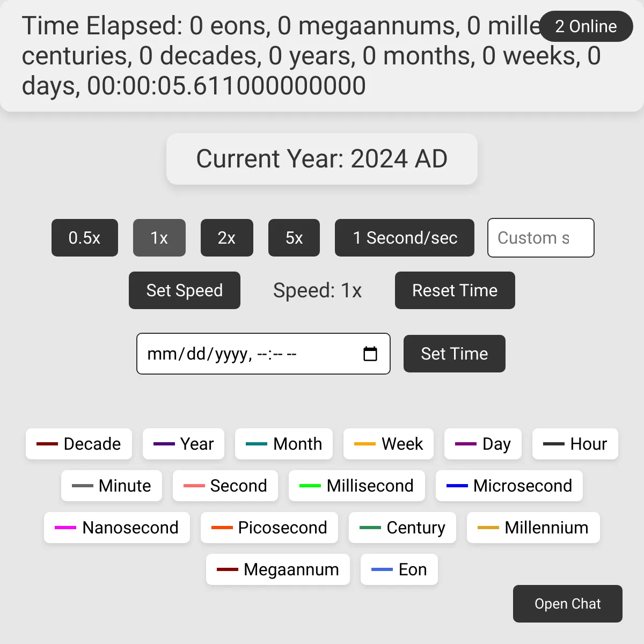Choose the 1x speed option
This screenshot has height=644, width=644.
tap(159, 238)
